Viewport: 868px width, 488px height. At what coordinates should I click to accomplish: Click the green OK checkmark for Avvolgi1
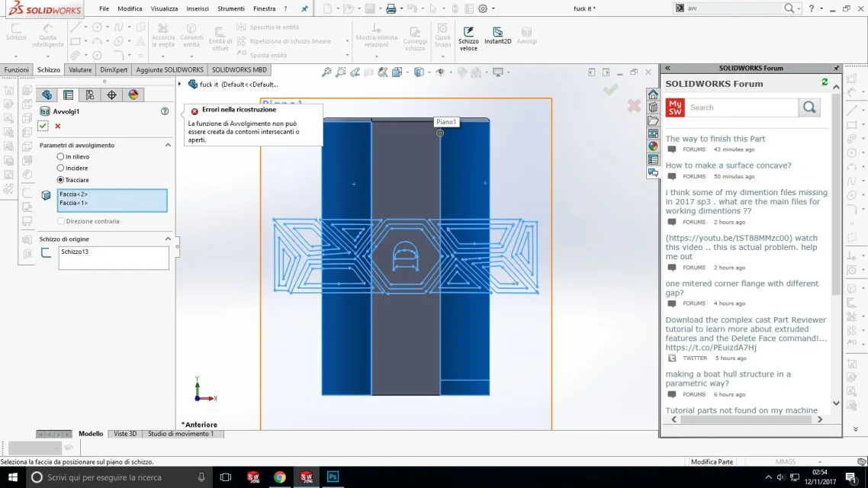(x=43, y=126)
